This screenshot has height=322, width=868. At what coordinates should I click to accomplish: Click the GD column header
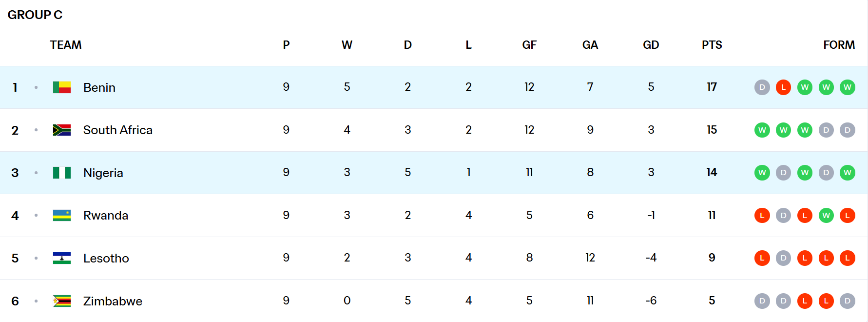click(x=651, y=45)
